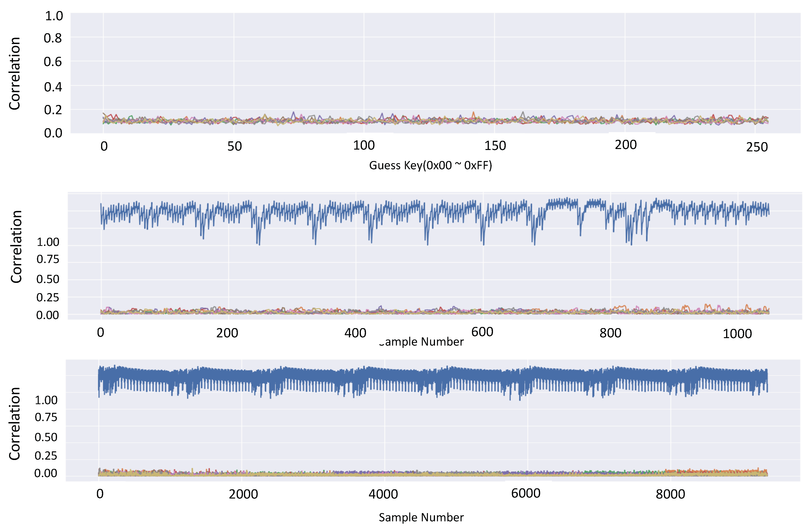This screenshot has height=529, width=812.
Task: Select the '0.8' y-axis tick label
Action: click(x=53, y=38)
